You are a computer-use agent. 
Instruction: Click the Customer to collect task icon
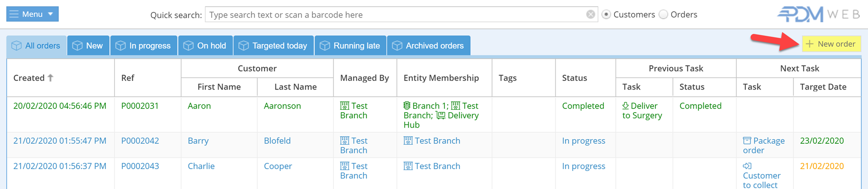pyautogui.click(x=747, y=166)
